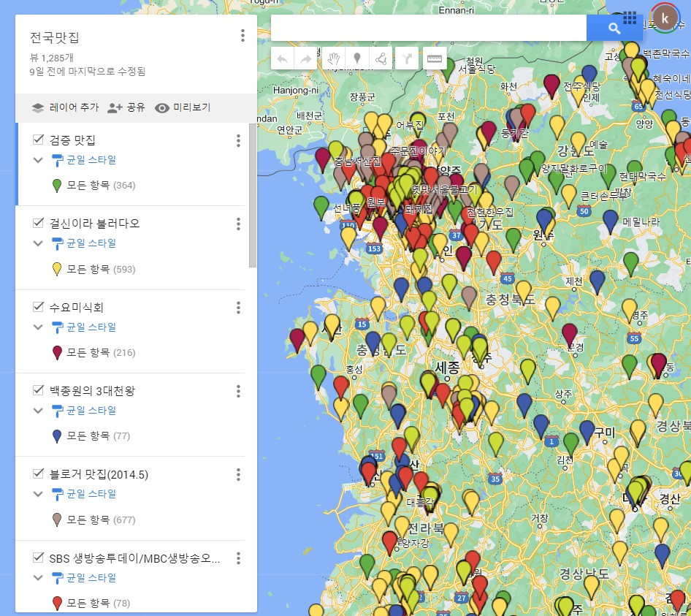The image size is (691, 616).
Task: Uncheck the SBS 생방송투데이 layer checkbox
Action: (x=38, y=558)
